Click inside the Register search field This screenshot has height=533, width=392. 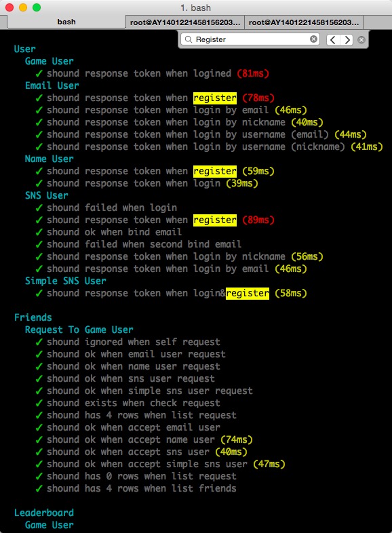(250, 39)
